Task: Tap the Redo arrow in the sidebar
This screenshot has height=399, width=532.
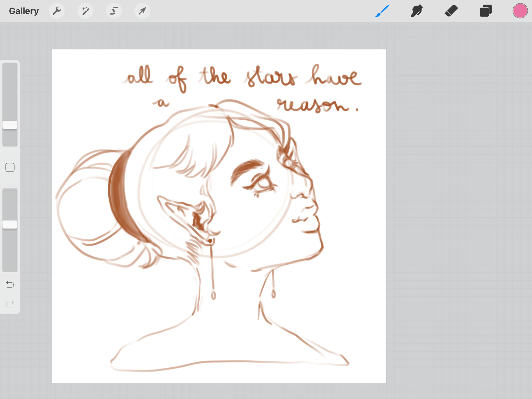Action: [10, 303]
